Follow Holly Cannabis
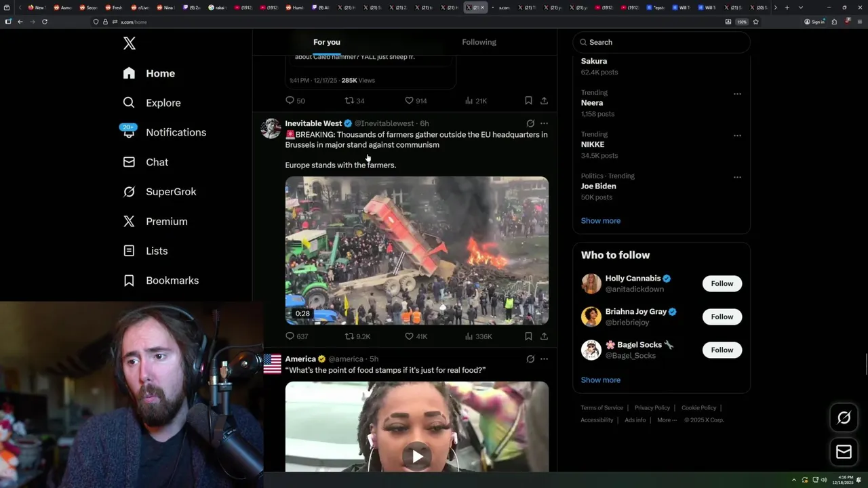This screenshot has width=868, height=488. coord(722,283)
